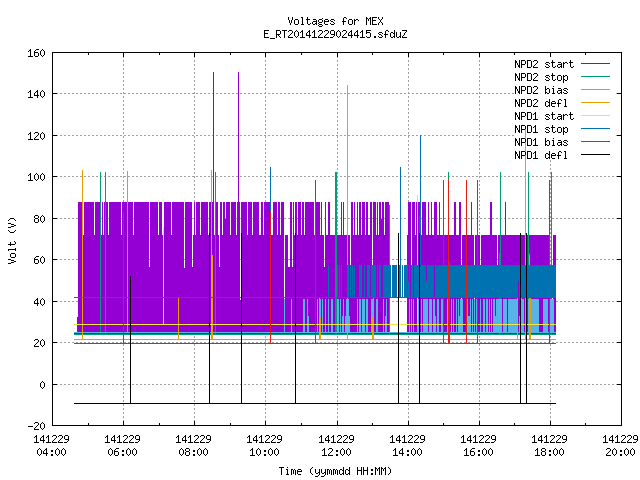
Task: Click the filename E_RT20141229024415.sfduZ subtitle
Action: (336, 34)
